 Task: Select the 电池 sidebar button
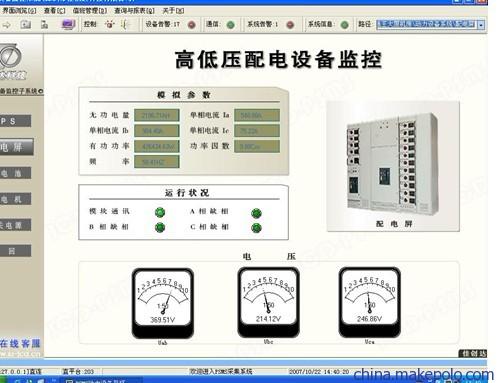pyautogui.click(x=15, y=173)
